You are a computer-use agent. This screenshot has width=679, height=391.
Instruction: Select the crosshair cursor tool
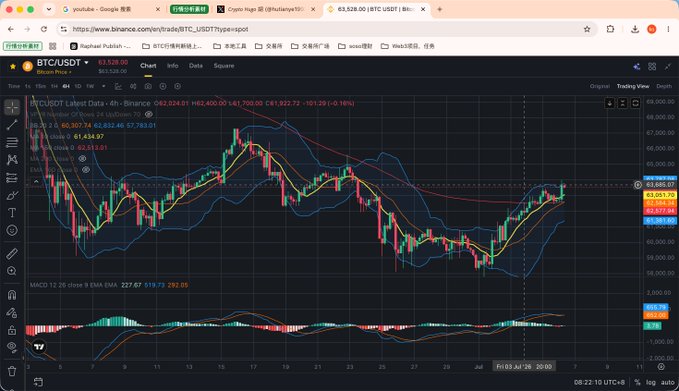click(12, 107)
